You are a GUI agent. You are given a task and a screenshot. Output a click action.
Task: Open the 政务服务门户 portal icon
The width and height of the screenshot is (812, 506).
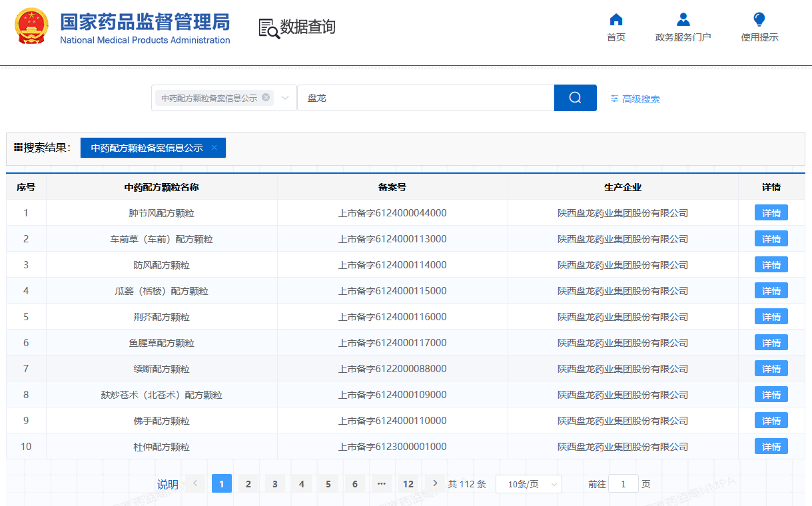coord(683,20)
